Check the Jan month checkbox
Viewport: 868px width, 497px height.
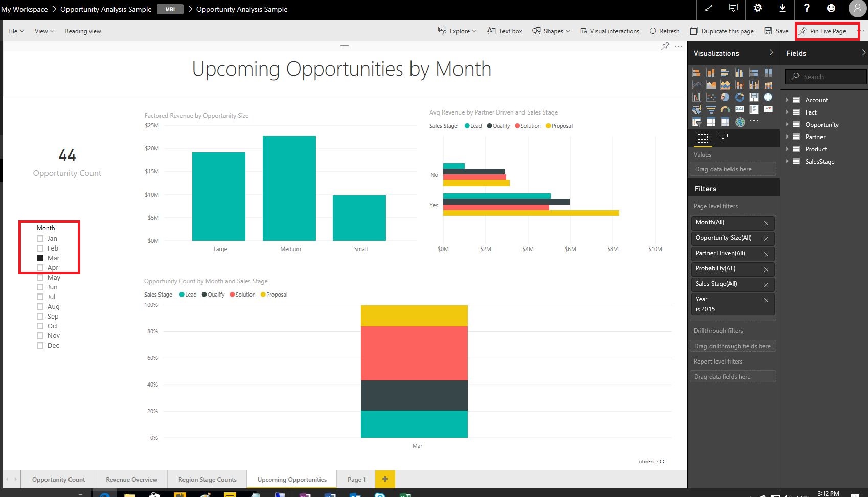[x=40, y=239]
